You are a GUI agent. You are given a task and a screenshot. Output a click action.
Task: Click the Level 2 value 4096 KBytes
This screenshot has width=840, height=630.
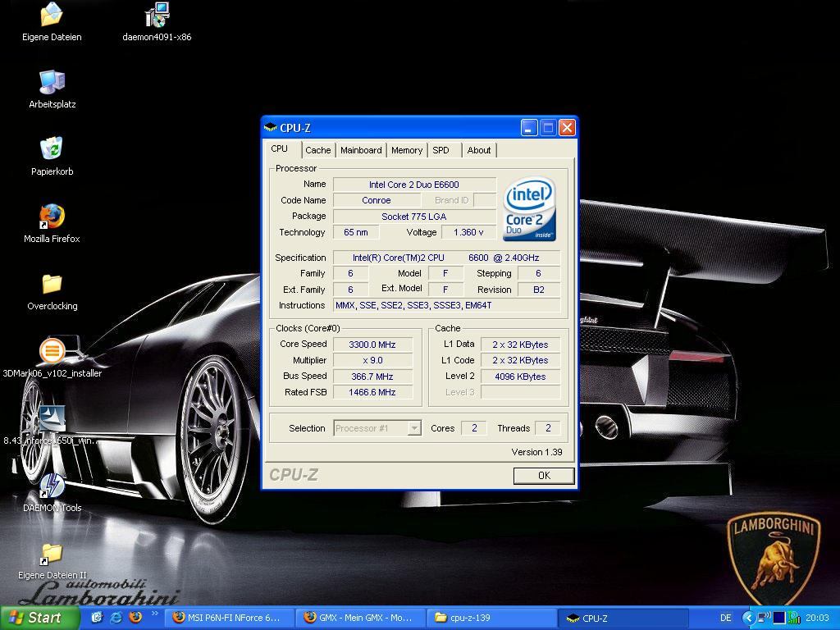[x=520, y=376]
